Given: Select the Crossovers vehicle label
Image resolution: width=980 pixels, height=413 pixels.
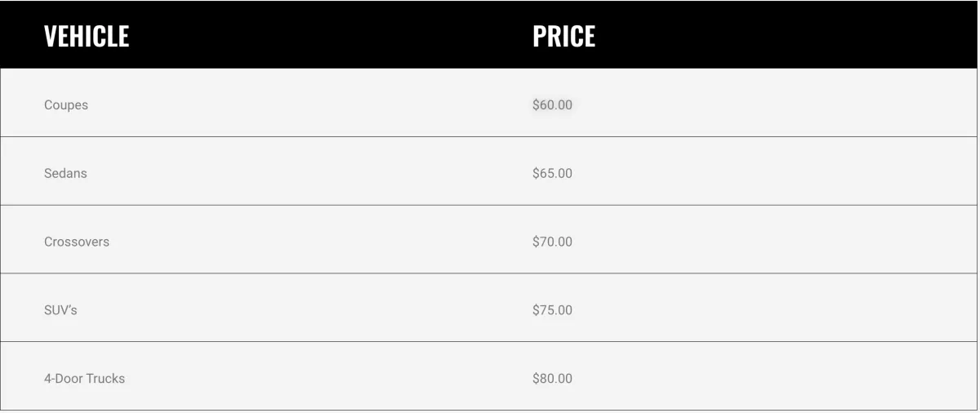Looking at the screenshot, I should click(x=77, y=242).
